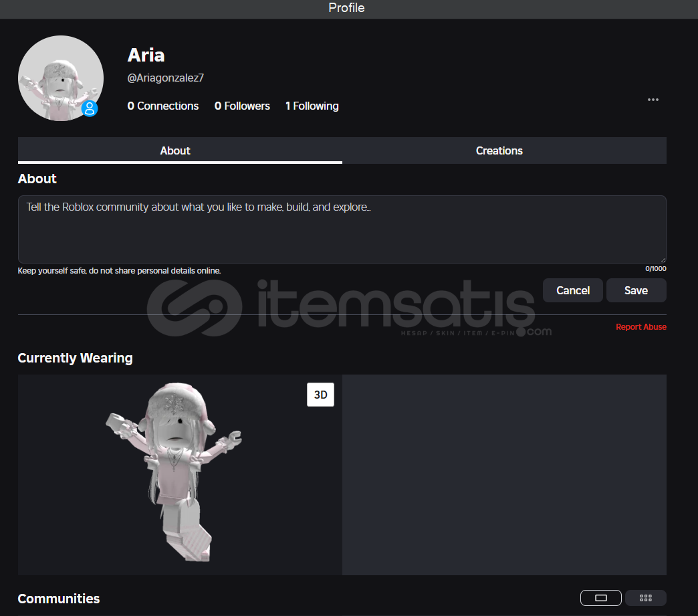Click the Communities section heading
698x616 pixels.
point(59,599)
